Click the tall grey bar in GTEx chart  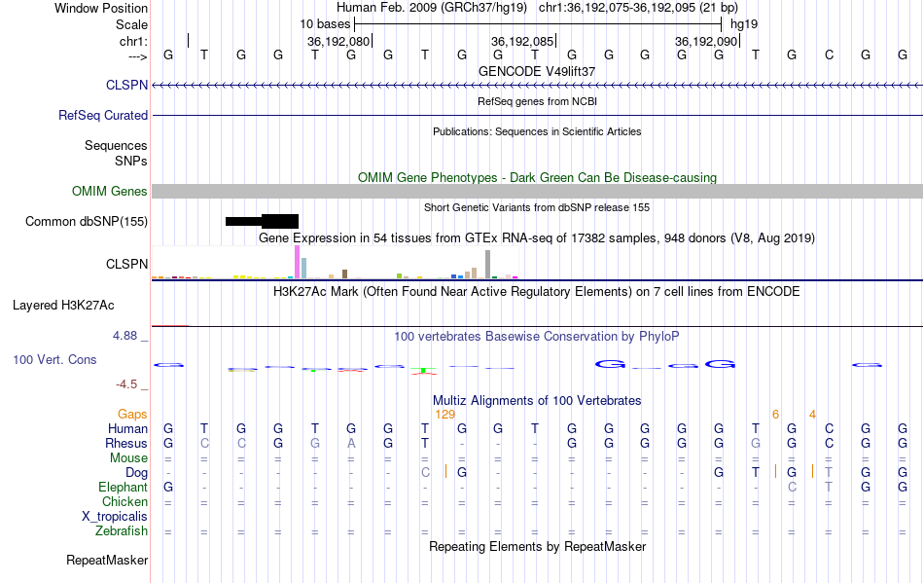(x=488, y=264)
